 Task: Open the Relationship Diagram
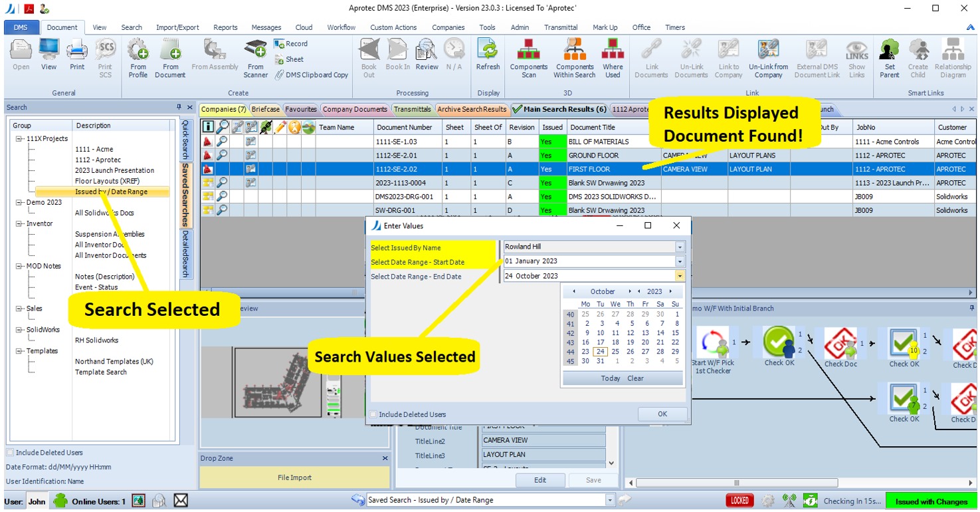pyautogui.click(x=953, y=59)
